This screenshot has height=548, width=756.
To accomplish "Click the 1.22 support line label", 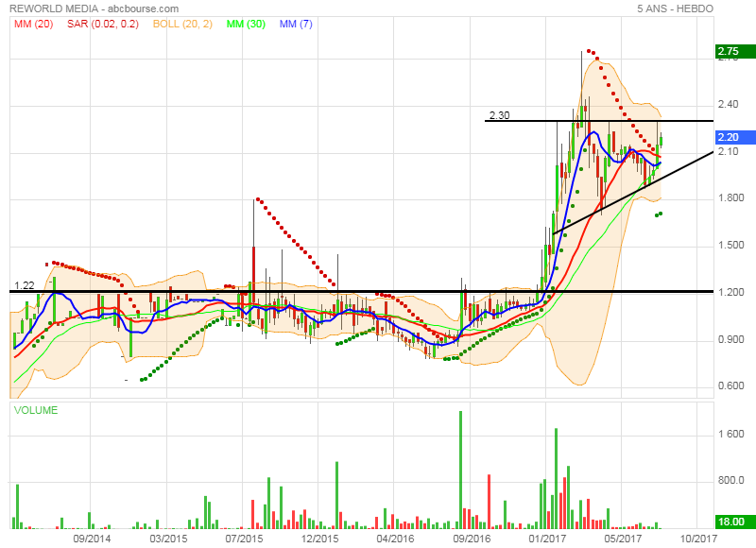I will click(x=25, y=285).
